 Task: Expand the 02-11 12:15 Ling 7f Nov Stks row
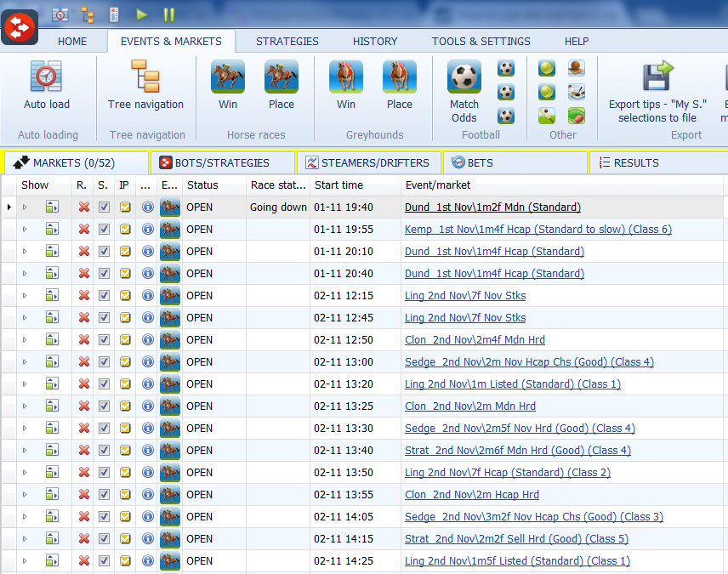pyautogui.click(x=25, y=296)
